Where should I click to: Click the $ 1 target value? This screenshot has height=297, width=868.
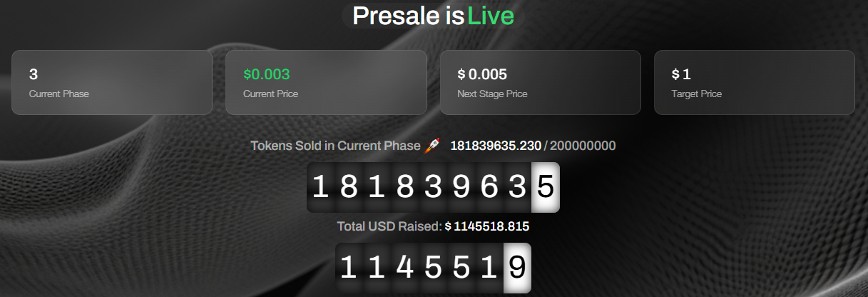click(x=681, y=74)
